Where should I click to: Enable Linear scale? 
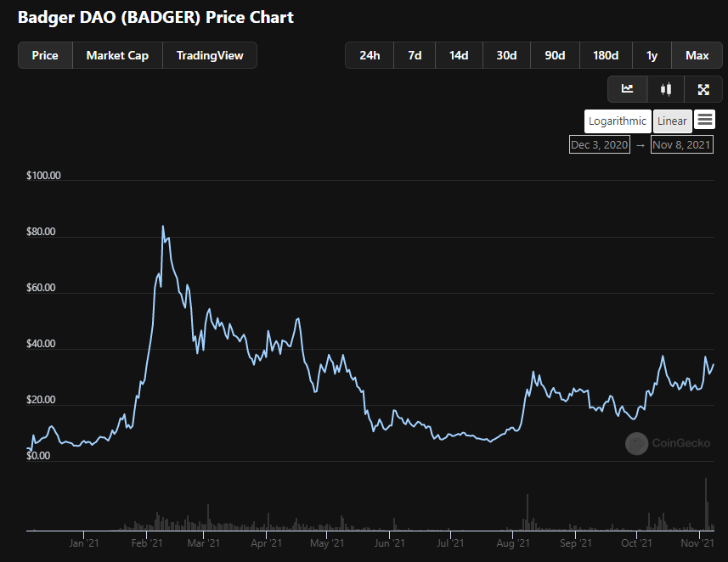tap(672, 121)
